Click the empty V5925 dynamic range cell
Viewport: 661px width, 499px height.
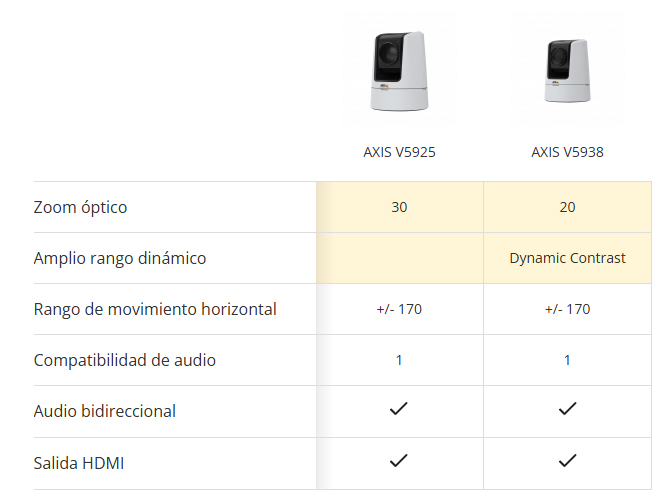tap(399, 258)
